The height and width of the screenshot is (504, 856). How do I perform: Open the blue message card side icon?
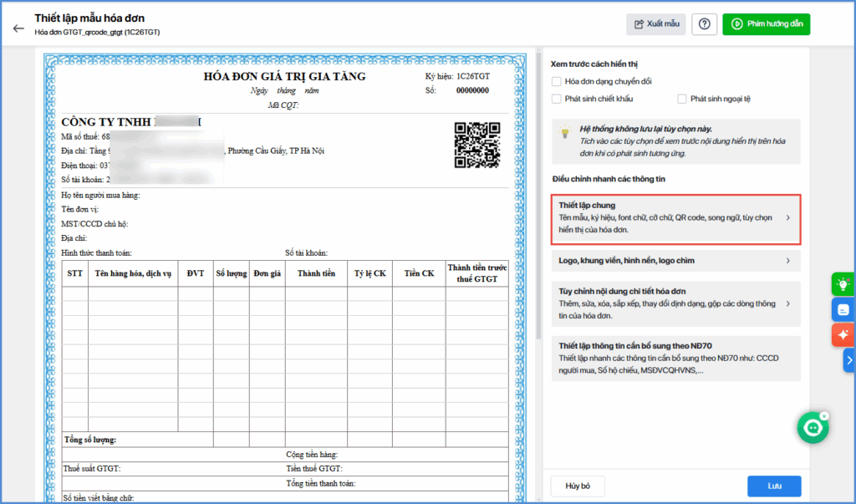pyautogui.click(x=843, y=309)
